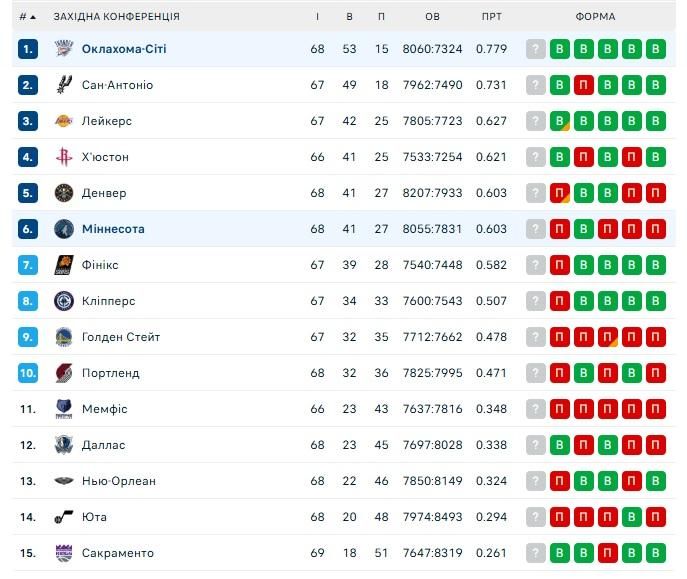
Task: Click the Minnesota Timberwolves logo
Action: (x=64, y=229)
